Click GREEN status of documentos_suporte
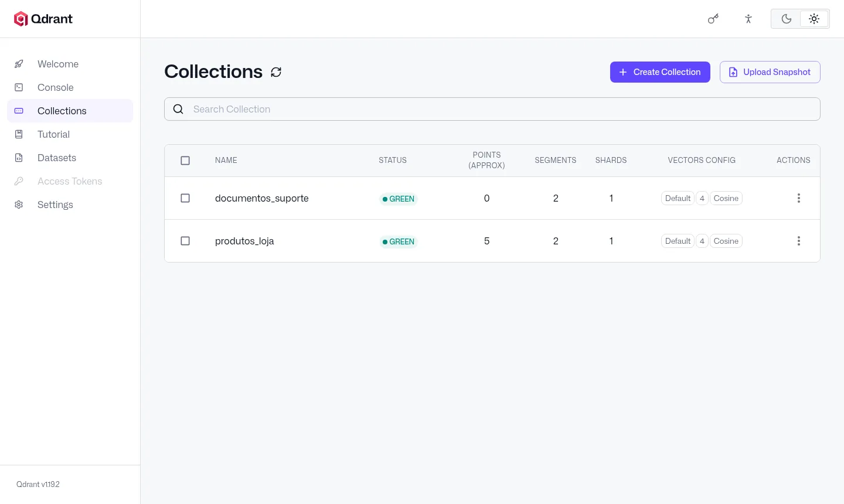 click(x=399, y=199)
